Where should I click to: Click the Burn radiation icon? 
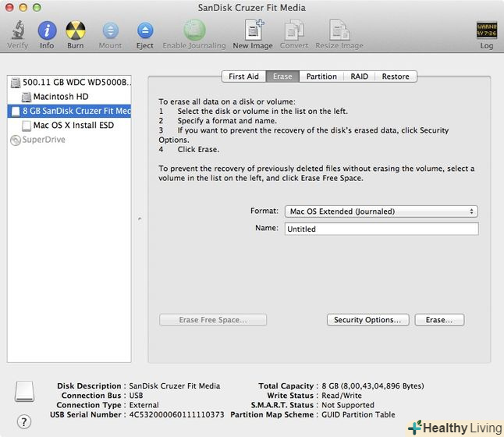(x=76, y=30)
